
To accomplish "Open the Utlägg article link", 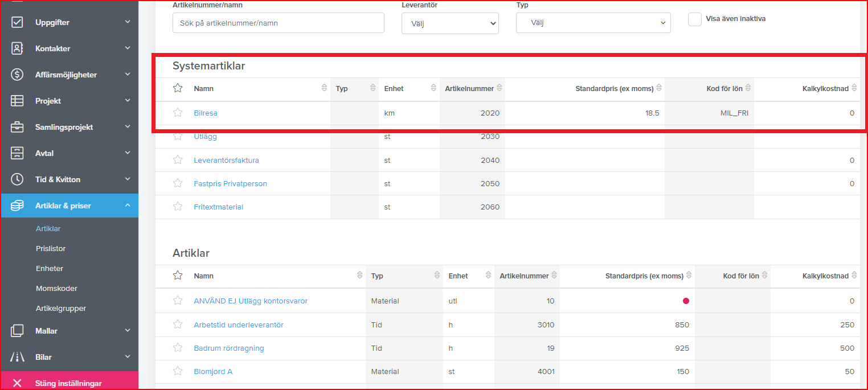I will point(205,137).
